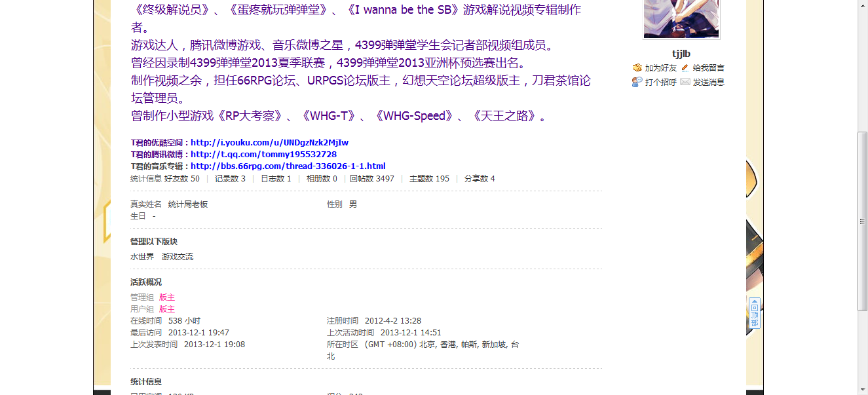Screen dimensions: 868x395
Task: Click the 注册时间 2012-4-2 13:28 value
Action: click(393, 321)
